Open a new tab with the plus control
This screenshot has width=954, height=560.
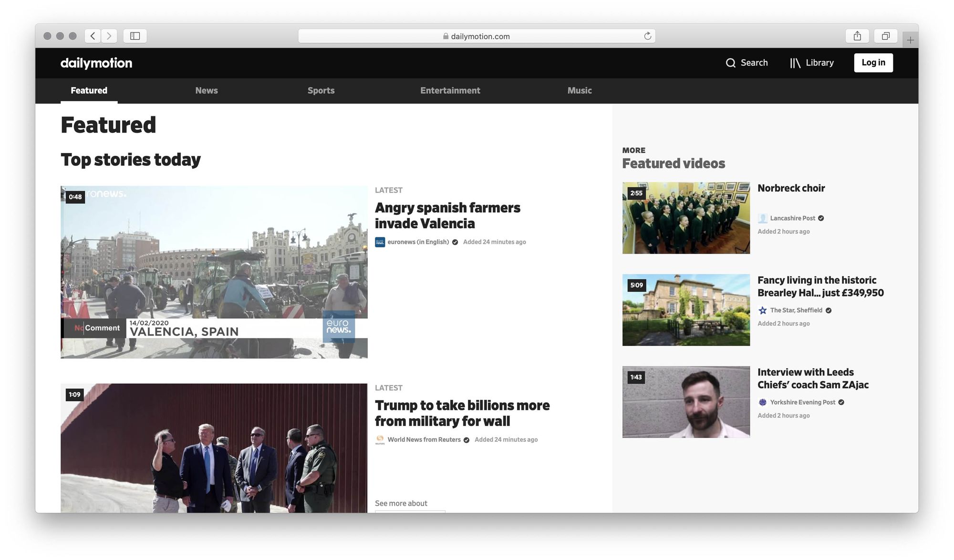click(911, 39)
